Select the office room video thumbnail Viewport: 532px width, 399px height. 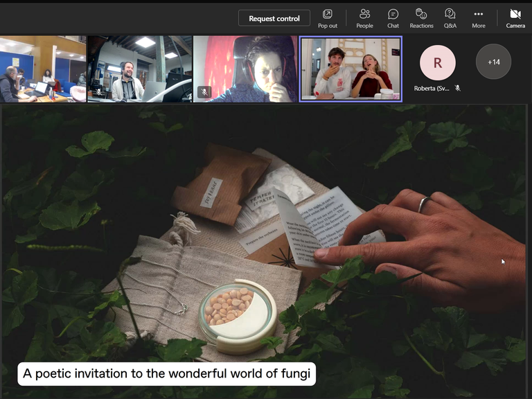[43, 69]
